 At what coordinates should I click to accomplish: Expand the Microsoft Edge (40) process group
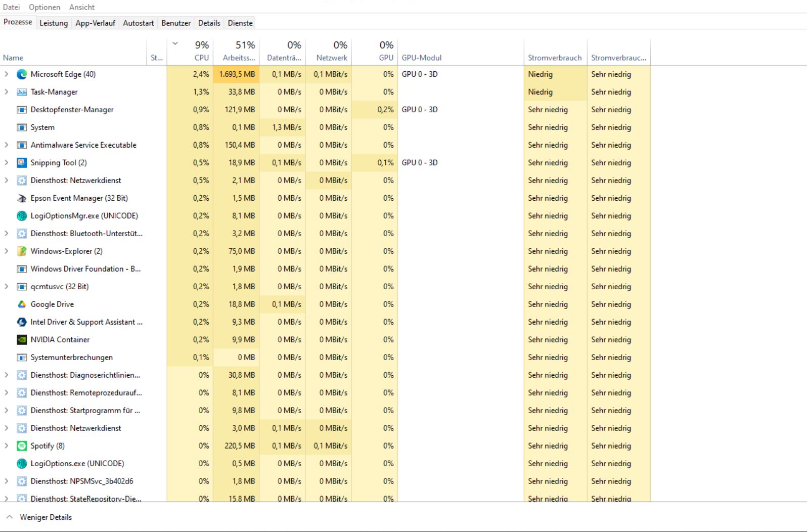(6, 74)
